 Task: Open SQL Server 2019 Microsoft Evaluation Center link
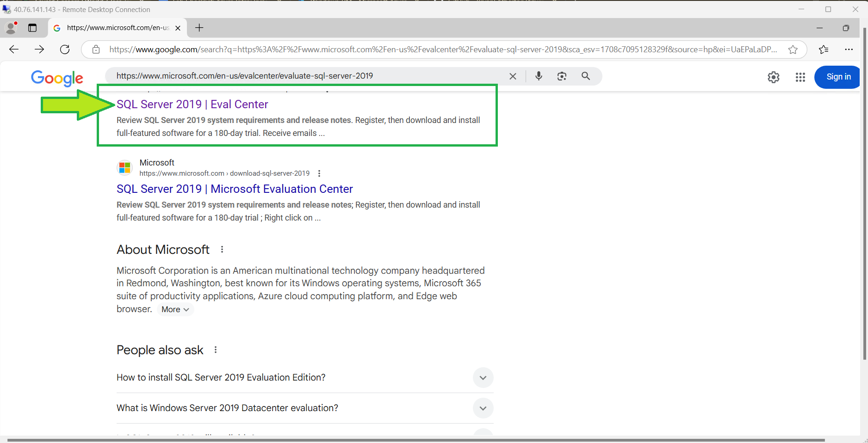(x=235, y=189)
